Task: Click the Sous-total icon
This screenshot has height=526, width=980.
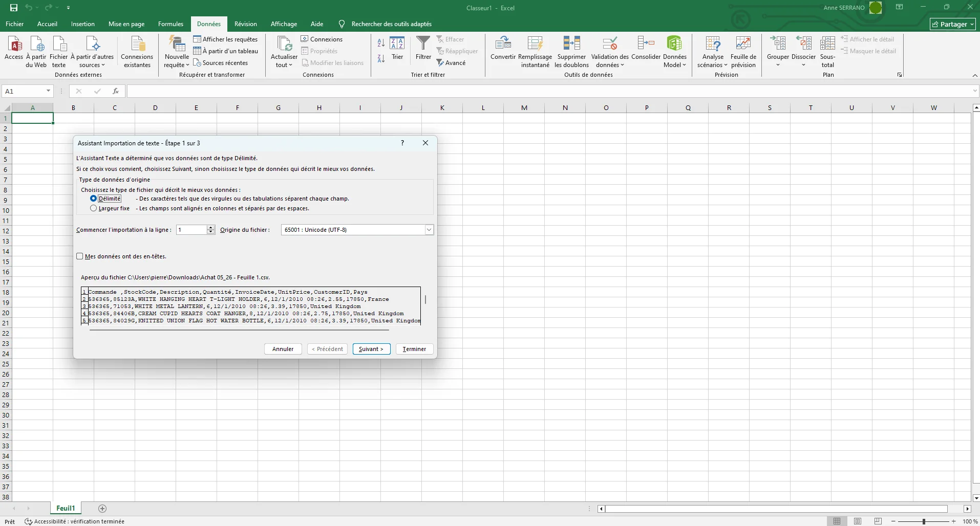Action: 827,51
